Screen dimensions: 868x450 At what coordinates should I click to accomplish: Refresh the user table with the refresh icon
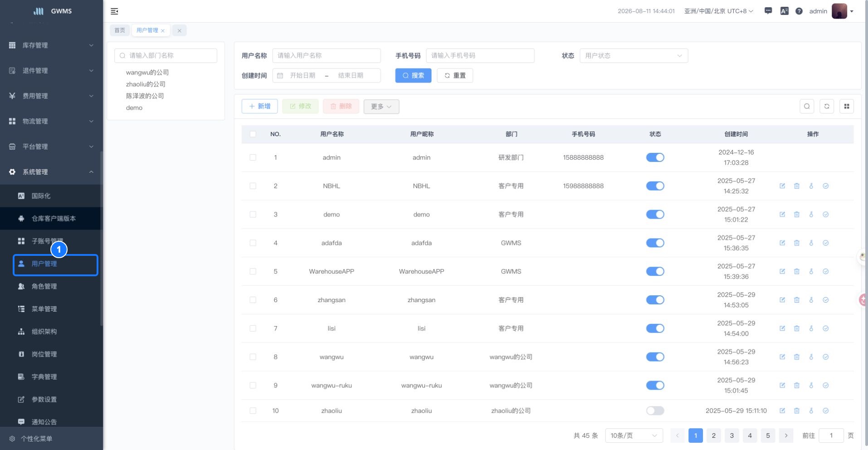coord(827,106)
